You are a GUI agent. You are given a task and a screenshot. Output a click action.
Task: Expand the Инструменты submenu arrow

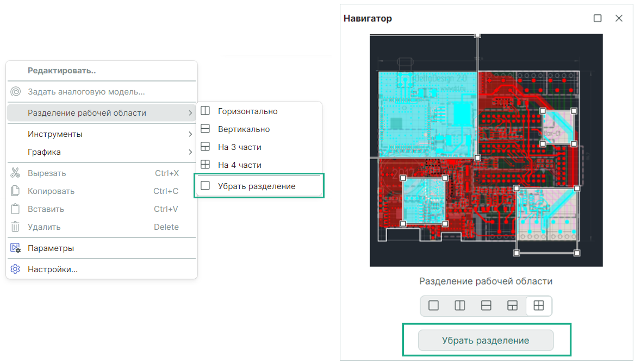pos(190,134)
